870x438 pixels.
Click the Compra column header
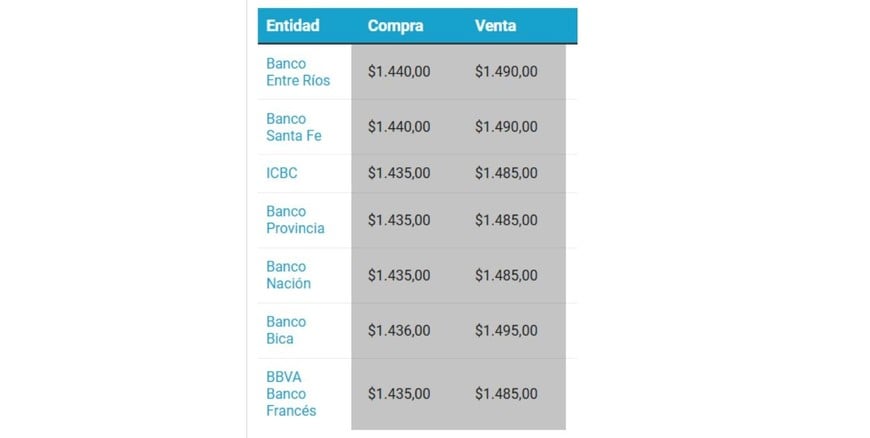pos(395,26)
